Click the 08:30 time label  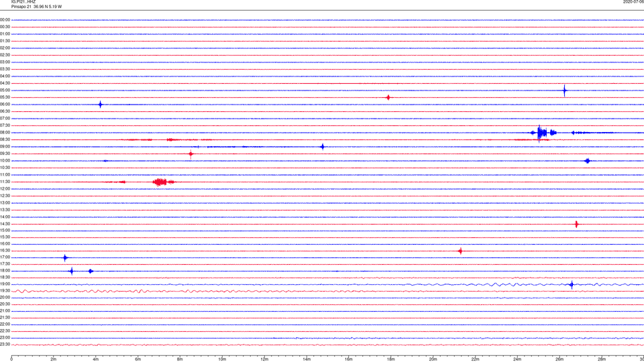[5, 139]
